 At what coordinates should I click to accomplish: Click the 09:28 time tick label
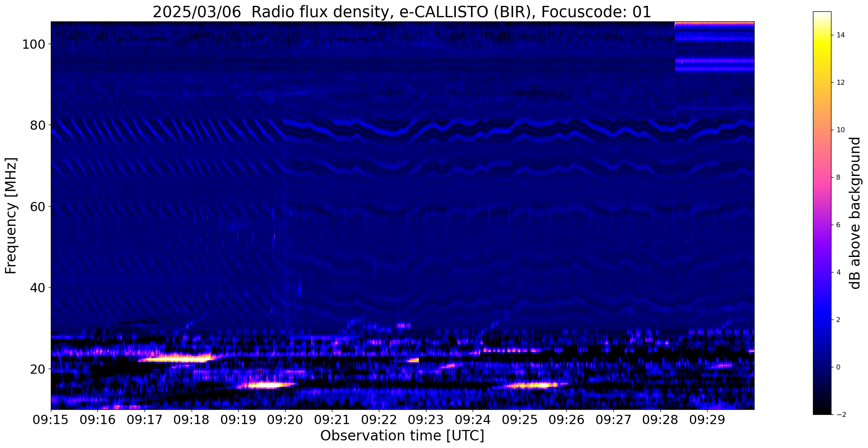coord(660,420)
